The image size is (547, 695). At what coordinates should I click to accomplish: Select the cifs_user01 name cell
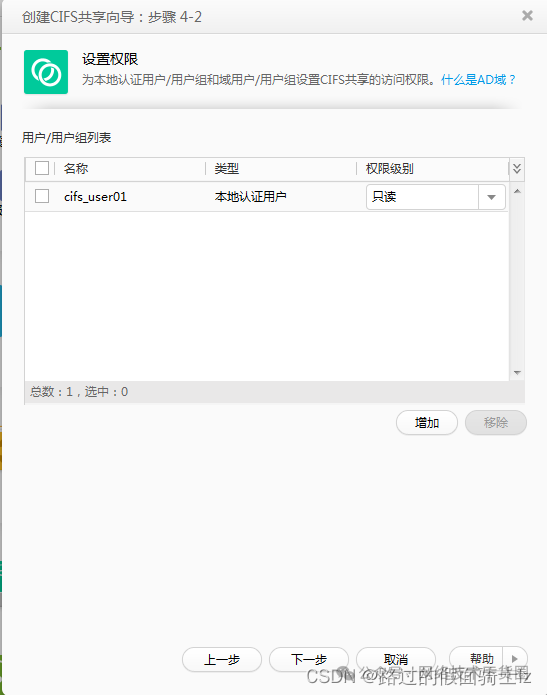click(x=95, y=196)
